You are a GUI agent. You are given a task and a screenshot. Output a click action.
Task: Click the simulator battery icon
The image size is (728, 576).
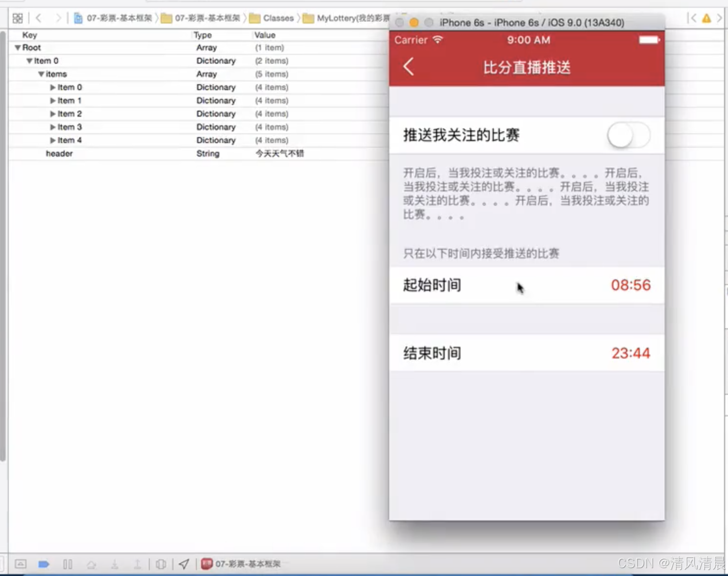tap(649, 40)
